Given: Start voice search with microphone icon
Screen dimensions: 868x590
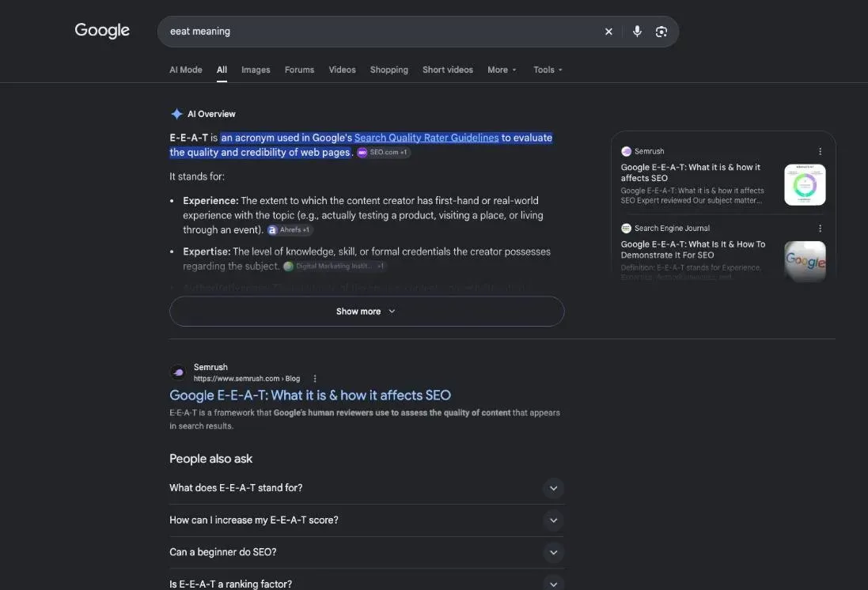Looking at the screenshot, I should pyautogui.click(x=637, y=32).
